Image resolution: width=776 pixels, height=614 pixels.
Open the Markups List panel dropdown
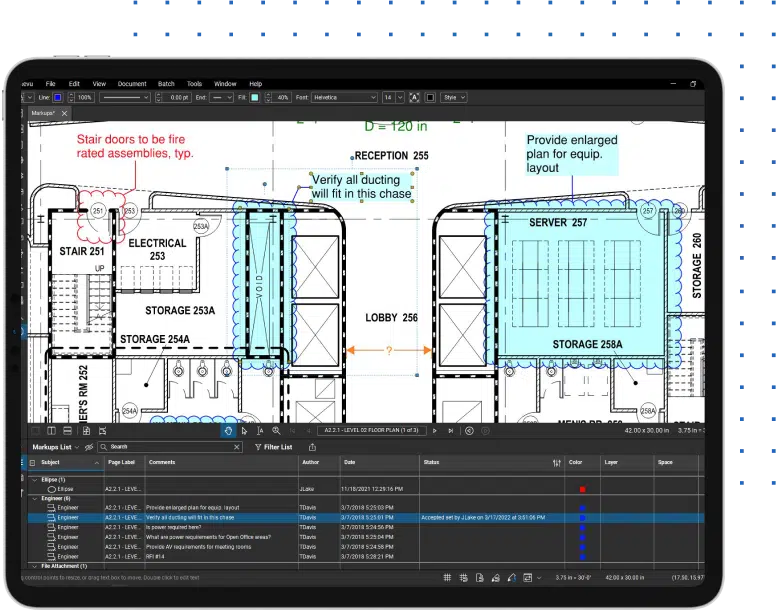click(x=76, y=447)
